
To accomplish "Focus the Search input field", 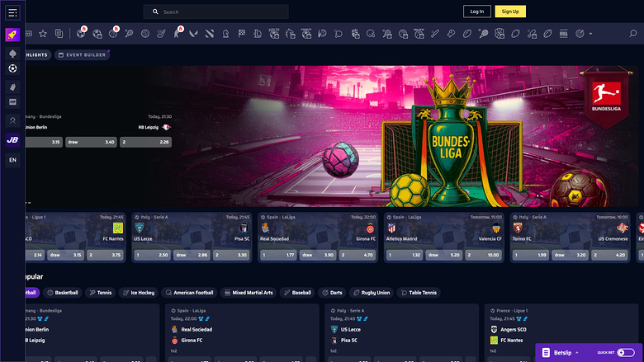I will (x=216, y=12).
